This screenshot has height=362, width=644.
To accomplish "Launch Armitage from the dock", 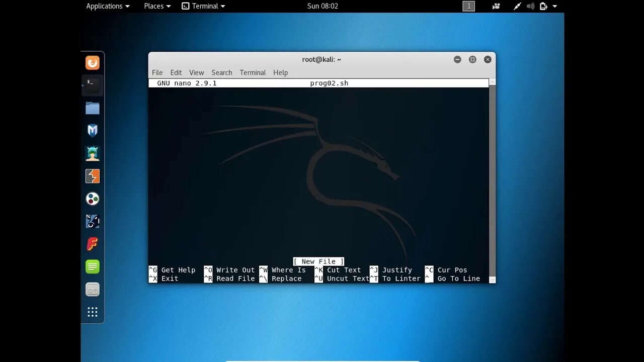I will 93,153.
